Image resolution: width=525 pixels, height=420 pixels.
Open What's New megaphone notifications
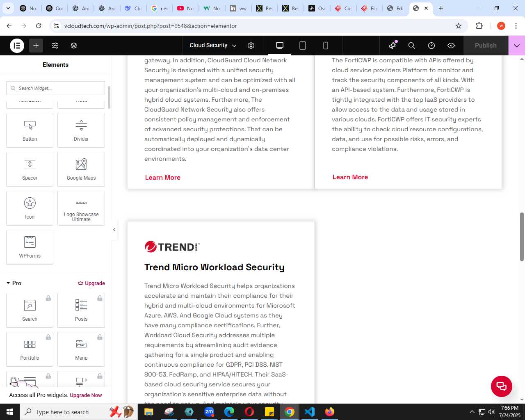tap(393, 46)
